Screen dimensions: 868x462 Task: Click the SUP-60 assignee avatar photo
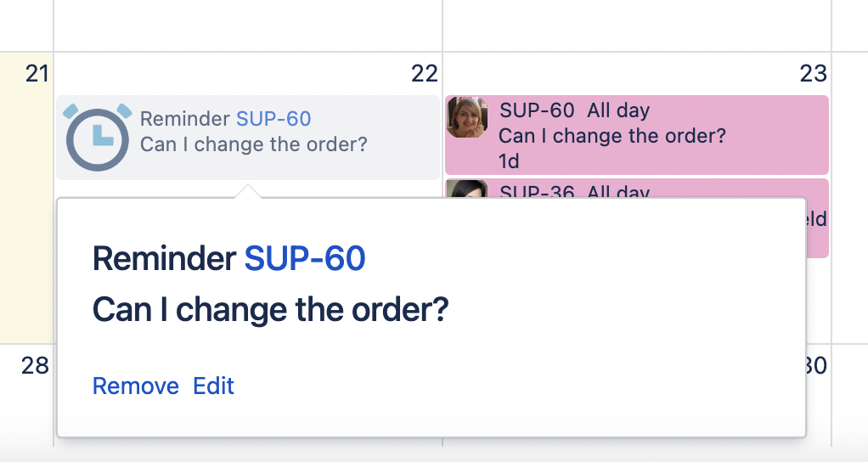click(x=467, y=117)
